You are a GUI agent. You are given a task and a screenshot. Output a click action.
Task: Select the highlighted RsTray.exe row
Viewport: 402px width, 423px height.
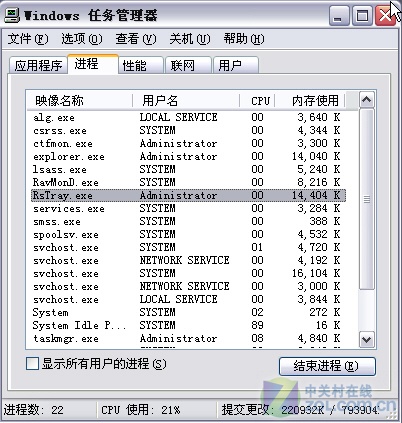188,195
